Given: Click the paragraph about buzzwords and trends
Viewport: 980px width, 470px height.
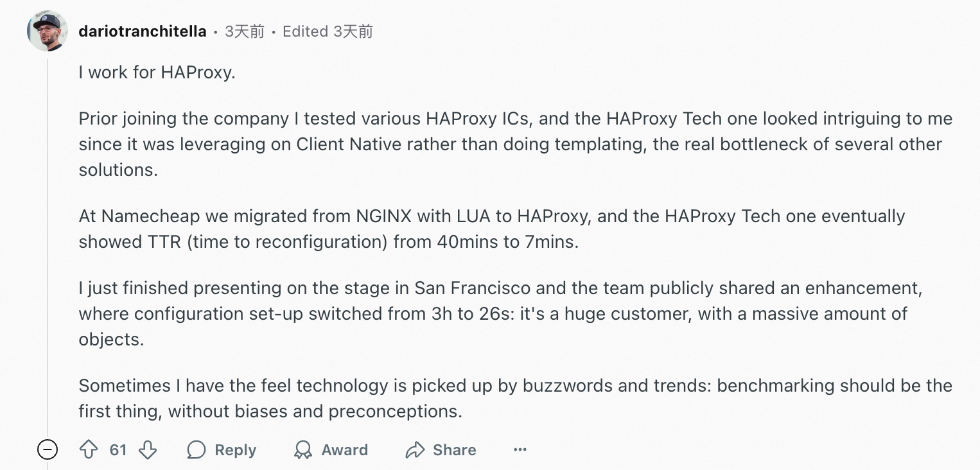Looking at the screenshot, I should (515, 398).
